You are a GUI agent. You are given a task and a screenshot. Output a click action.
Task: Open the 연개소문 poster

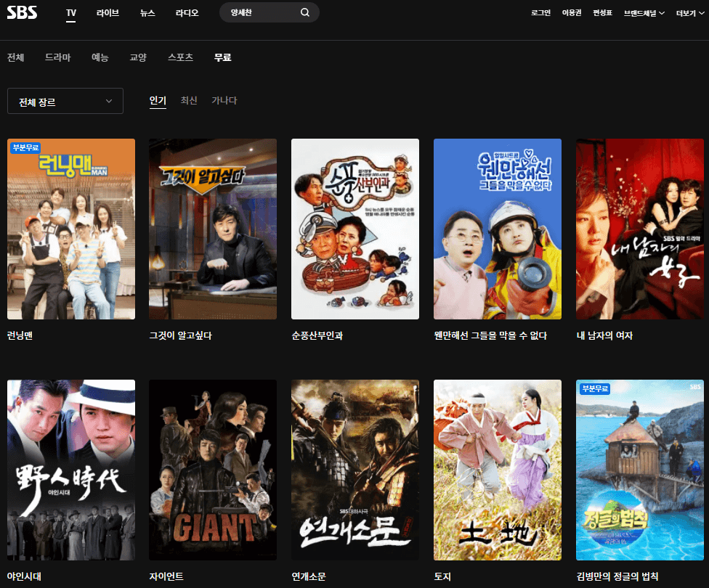pos(355,470)
